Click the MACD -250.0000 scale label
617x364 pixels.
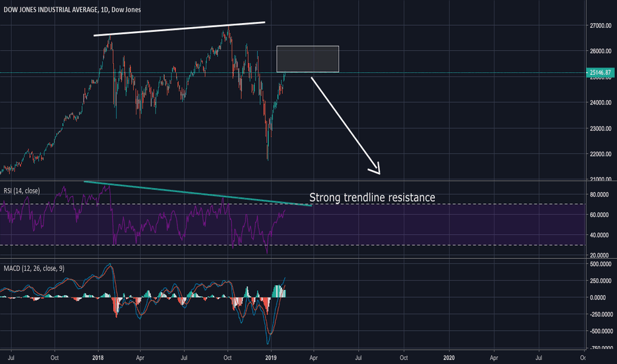pos(600,314)
